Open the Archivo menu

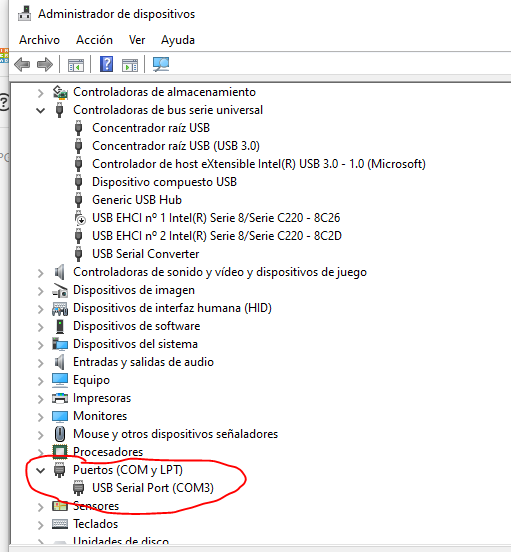tap(39, 40)
